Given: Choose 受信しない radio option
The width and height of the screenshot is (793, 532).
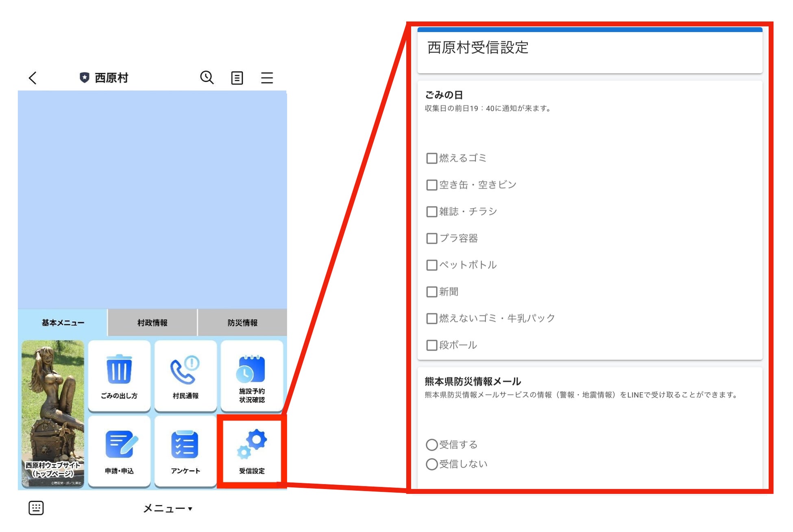Looking at the screenshot, I should [431, 464].
